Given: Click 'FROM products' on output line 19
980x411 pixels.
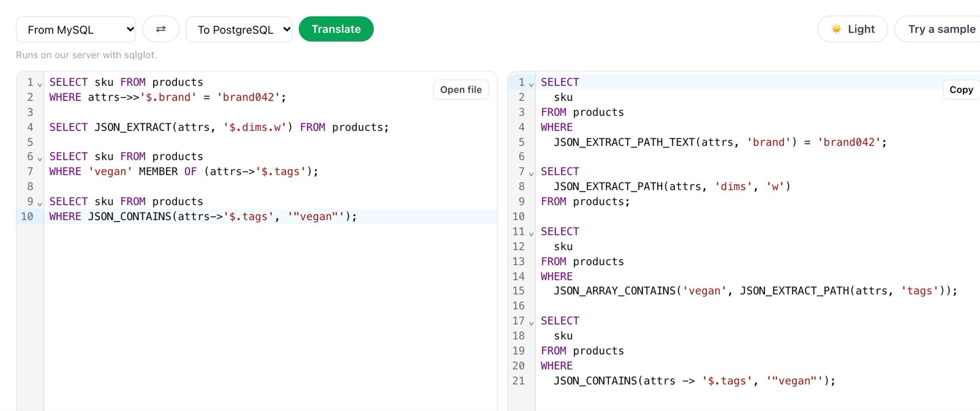Looking at the screenshot, I should pos(582,351).
